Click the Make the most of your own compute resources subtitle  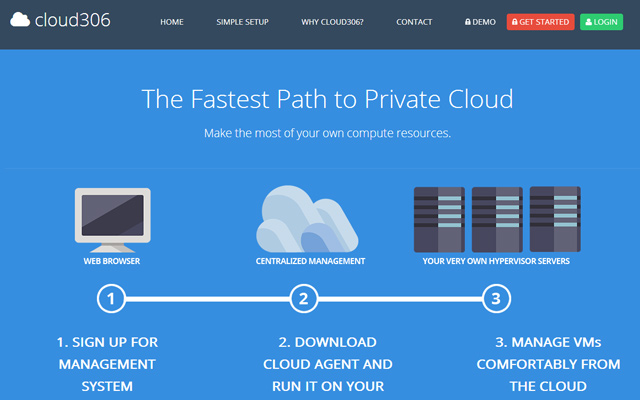tap(327, 133)
